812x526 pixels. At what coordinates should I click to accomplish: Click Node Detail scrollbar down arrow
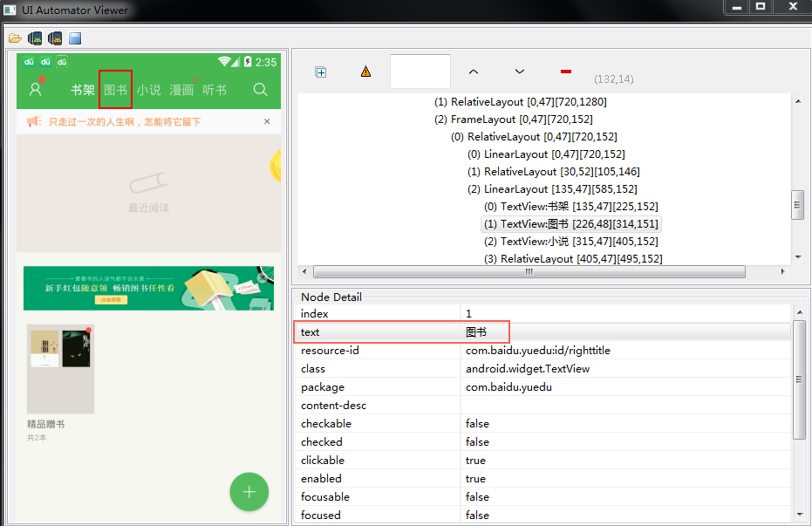800,514
